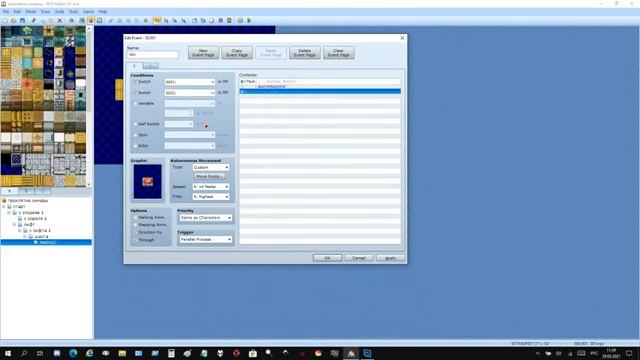The image size is (640, 360).
Task: Open the Script Editor icon
Action: tap(211, 20)
